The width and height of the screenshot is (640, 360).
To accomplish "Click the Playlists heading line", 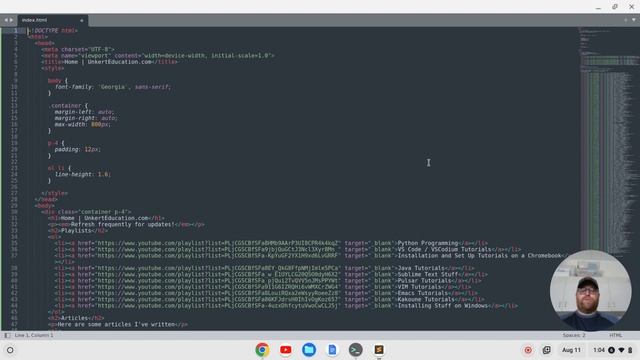I will pos(78,231).
